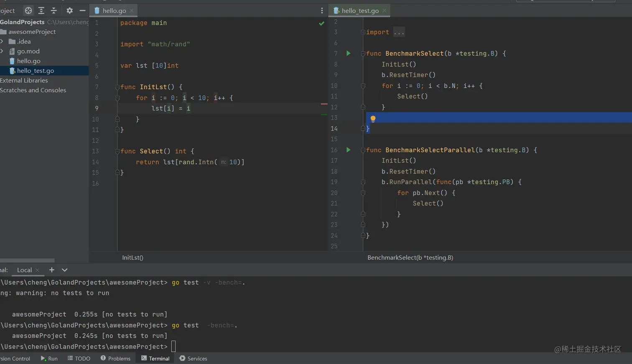Collapse the BenchmarkSelectParallel function fold marker
Viewport: 632px width, 364px height.
click(363, 150)
